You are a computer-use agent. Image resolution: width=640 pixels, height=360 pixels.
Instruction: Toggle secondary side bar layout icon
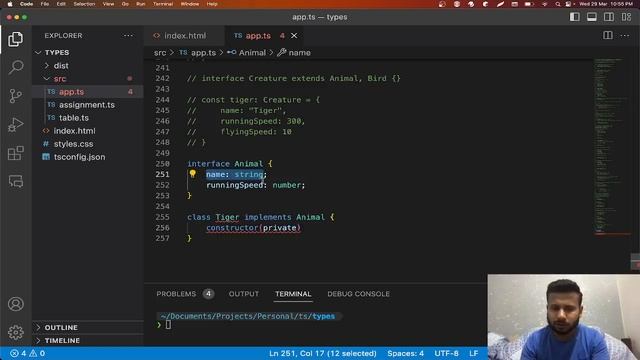(609, 17)
